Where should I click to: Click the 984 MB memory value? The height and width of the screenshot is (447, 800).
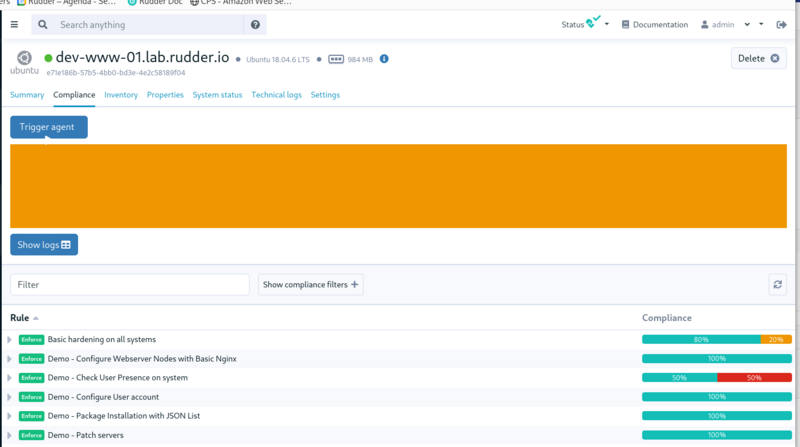(x=360, y=59)
